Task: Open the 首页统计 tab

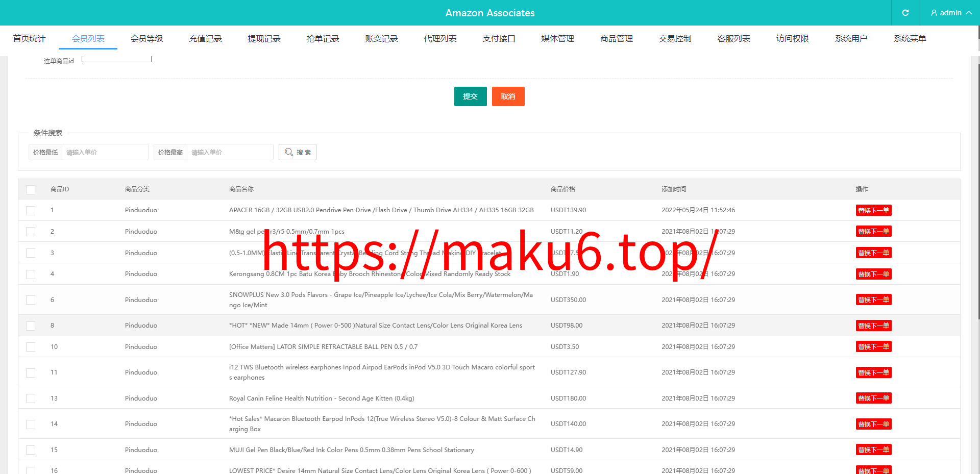Action: [x=29, y=38]
